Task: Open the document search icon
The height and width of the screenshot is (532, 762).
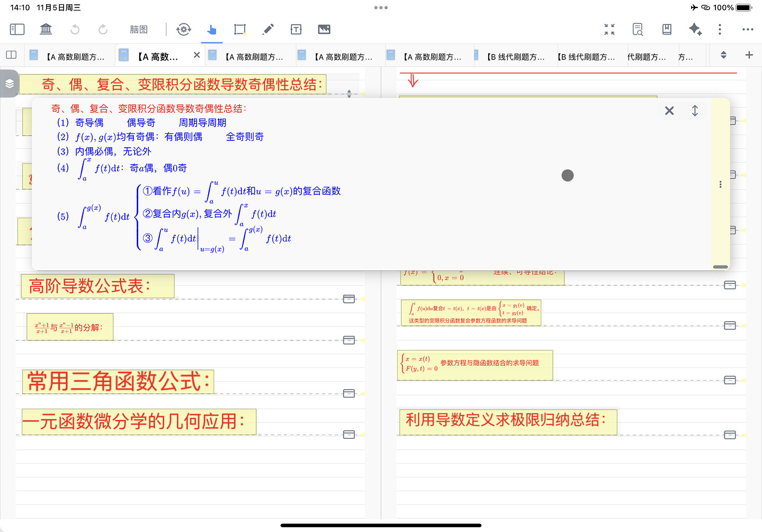Action: tap(638, 30)
